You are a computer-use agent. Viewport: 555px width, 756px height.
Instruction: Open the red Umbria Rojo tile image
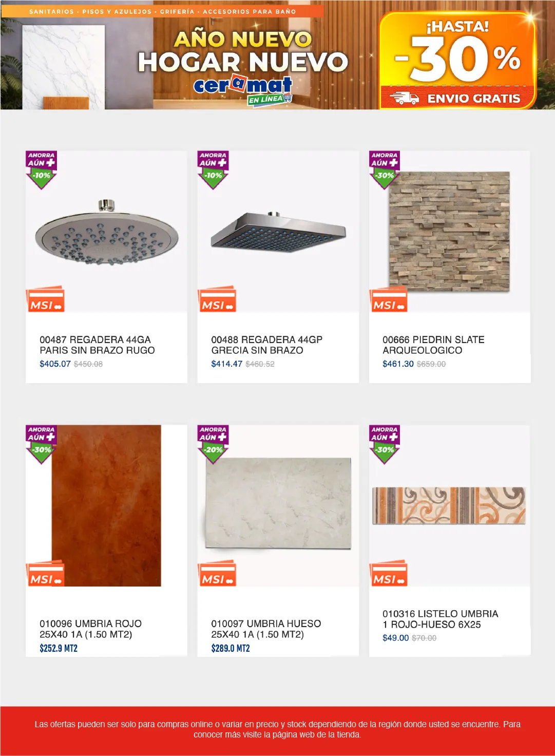point(106,505)
